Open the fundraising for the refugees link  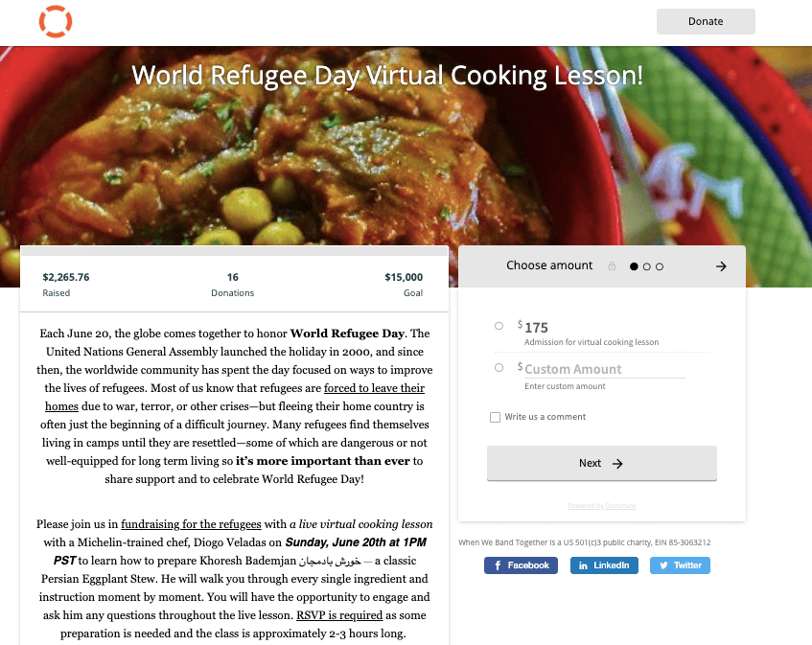click(x=191, y=524)
